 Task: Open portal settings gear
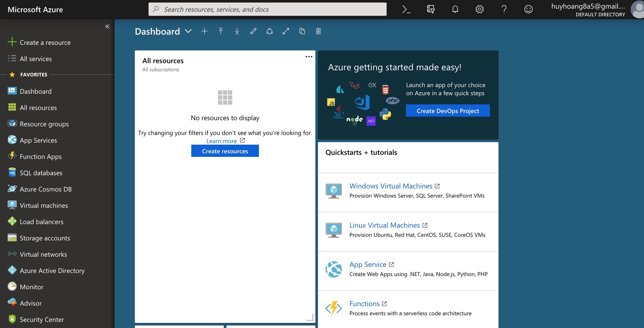pyautogui.click(x=479, y=9)
